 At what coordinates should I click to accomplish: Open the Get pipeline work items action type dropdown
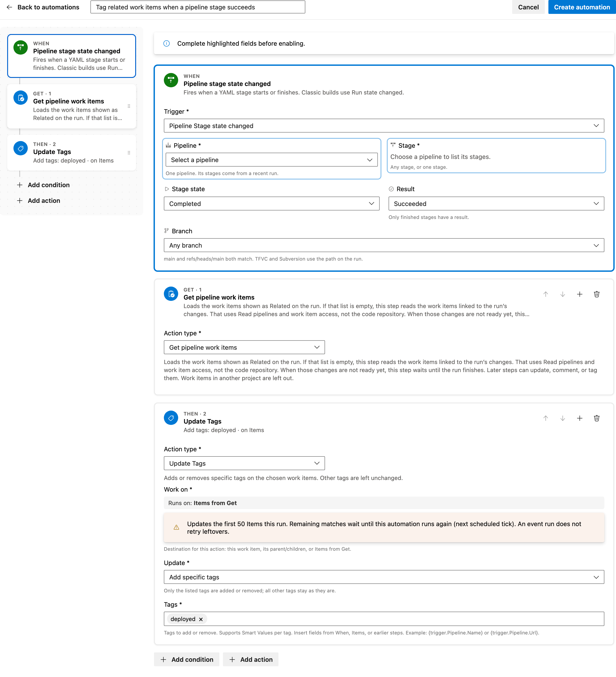tap(244, 347)
